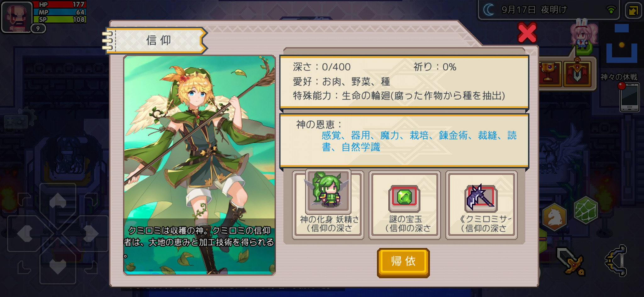Tap the orange horse mount hexagon
This screenshot has width=644, height=297.
click(x=555, y=217)
